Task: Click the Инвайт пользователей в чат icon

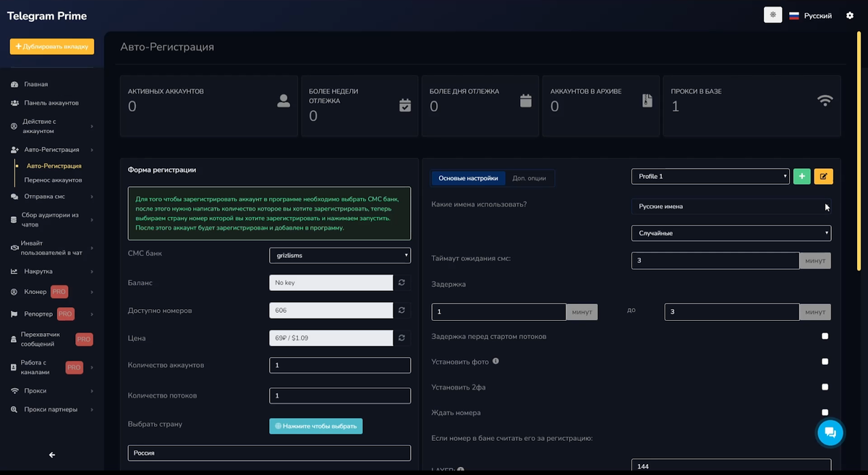Action: click(14, 248)
